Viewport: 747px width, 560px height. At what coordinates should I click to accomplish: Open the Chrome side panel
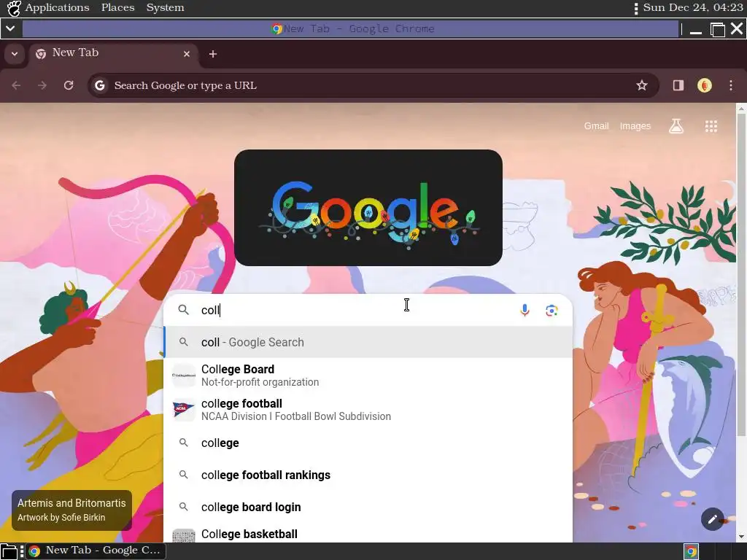tap(678, 85)
